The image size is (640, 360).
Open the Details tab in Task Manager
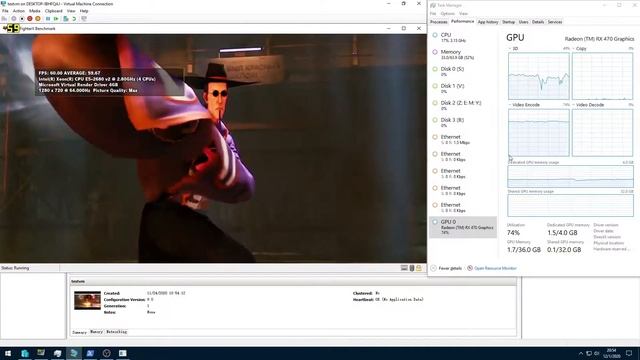pos(538,22)
